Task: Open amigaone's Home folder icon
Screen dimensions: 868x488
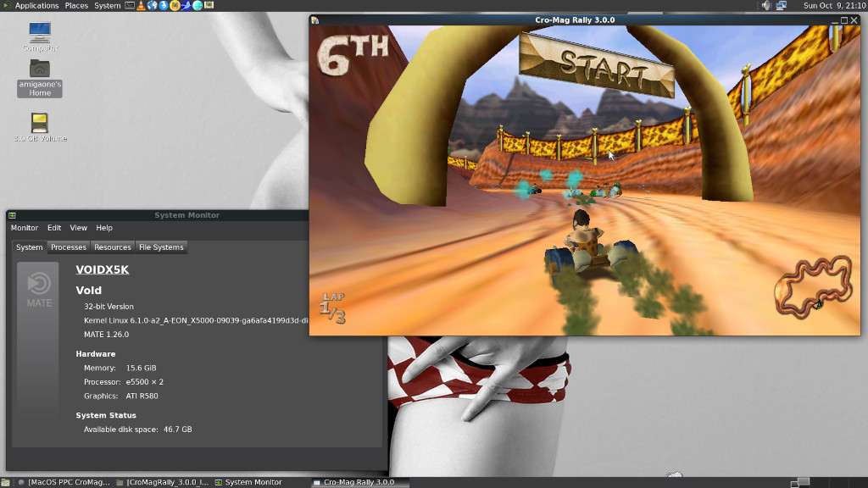Action: [40, 78]
